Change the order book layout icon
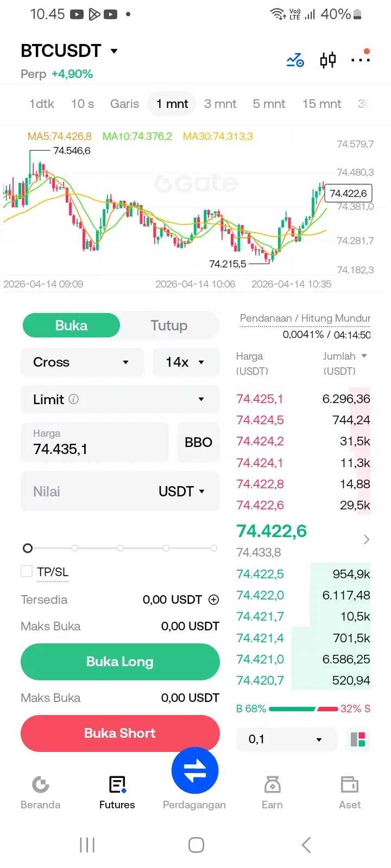The height and width of the screenshot is (868, 391). (x=358, y=739)
